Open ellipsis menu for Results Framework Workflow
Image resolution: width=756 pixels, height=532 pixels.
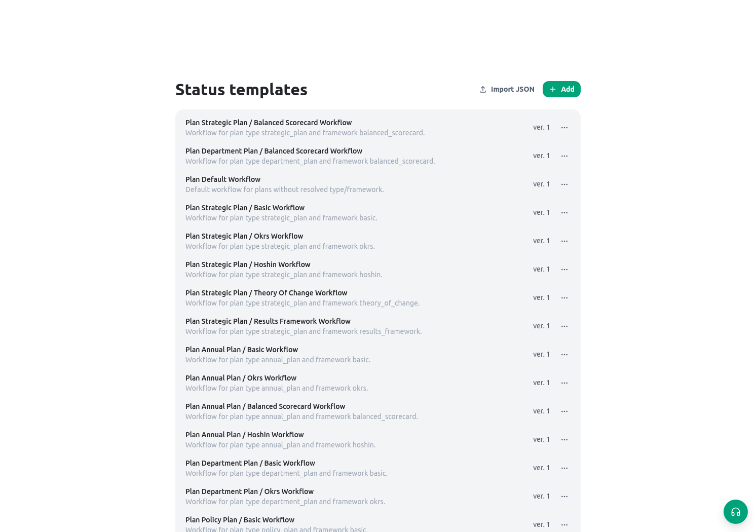[564, 326]
